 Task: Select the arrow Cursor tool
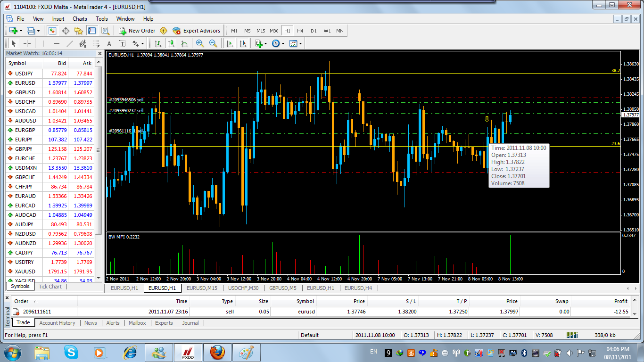point(14,43)
